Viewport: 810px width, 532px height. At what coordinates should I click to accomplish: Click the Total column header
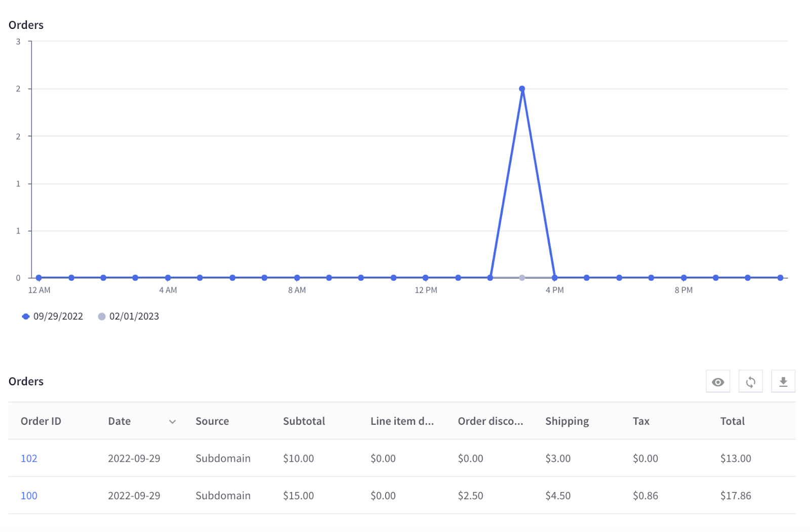tap(732, 421)
